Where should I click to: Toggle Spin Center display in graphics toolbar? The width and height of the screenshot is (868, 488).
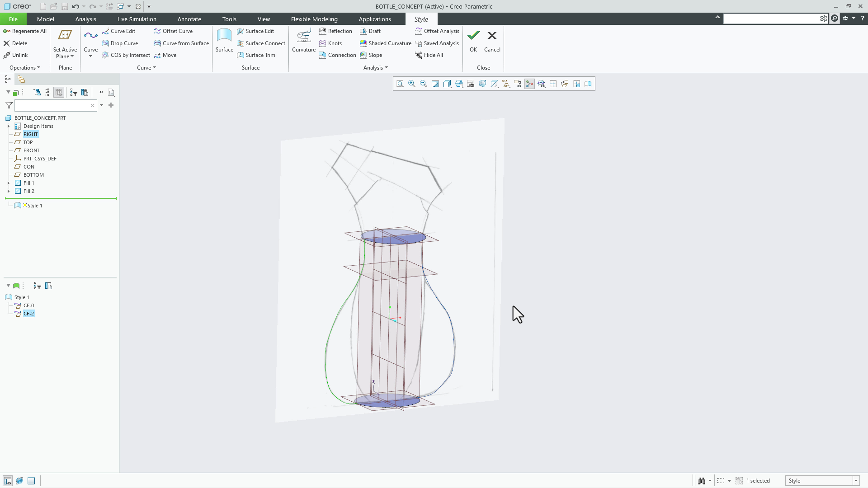coord(529,84)
